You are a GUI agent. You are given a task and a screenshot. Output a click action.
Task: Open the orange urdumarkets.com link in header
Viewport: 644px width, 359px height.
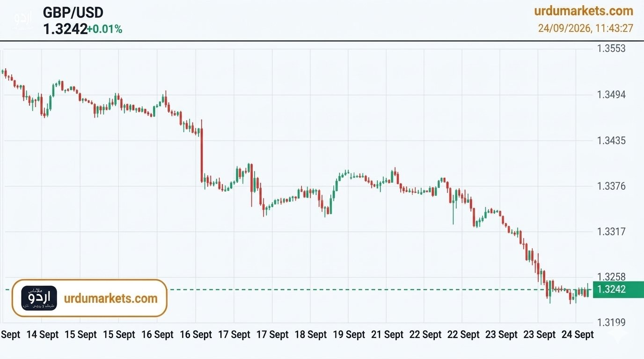584,11
